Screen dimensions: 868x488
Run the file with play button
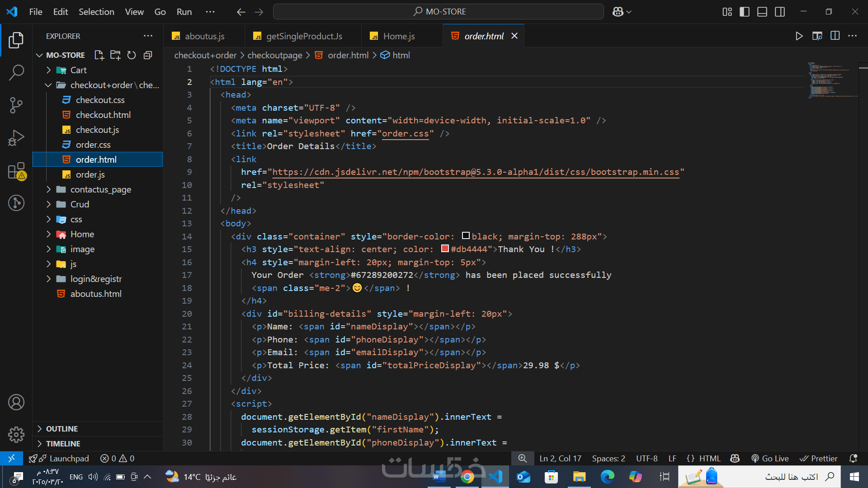[x=799, y=36]
